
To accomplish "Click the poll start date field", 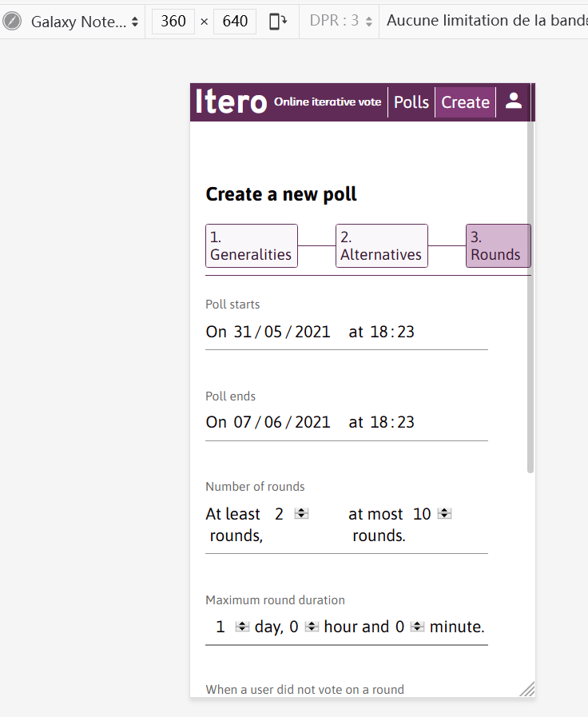I will 282,332.
